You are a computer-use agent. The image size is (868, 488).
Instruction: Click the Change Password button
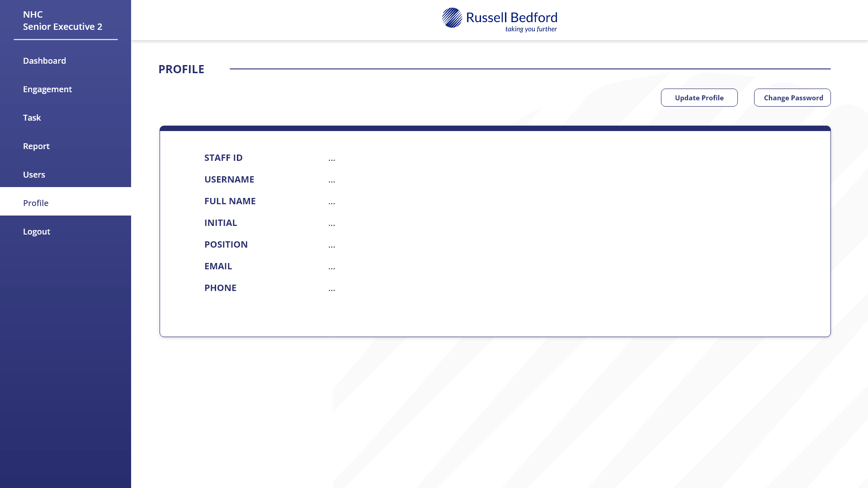[792, 98]
